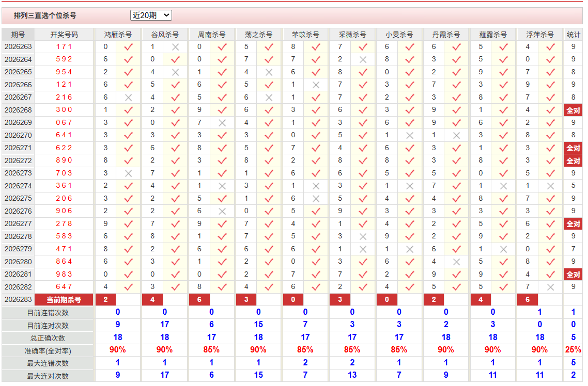Viewport: 588px width, 386px height.
Task: Click the X mark for 谷风杀号 in row 2026263
Action: (x=175, y=47)
